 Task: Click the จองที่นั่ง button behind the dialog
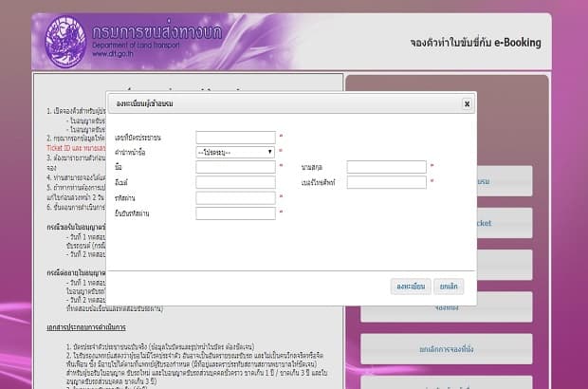pos(447,312)
